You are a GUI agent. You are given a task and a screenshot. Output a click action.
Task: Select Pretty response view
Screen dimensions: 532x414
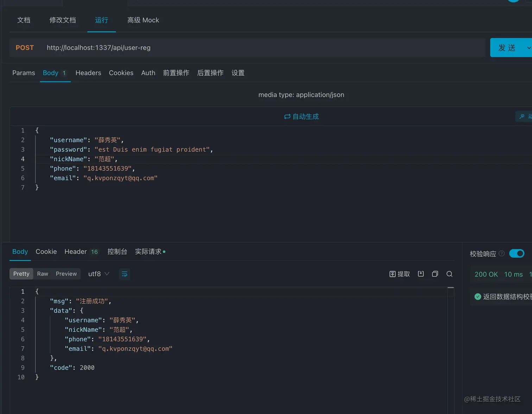(x=21, y=274)
